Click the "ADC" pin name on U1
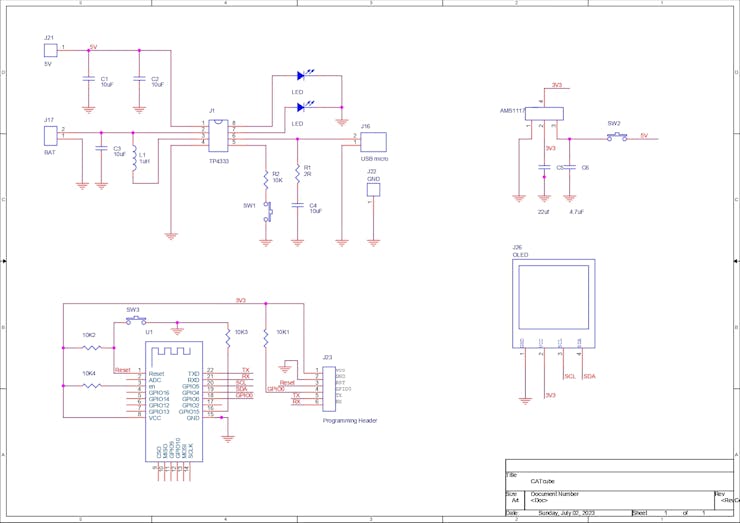The height and width of the screenshot is (523, 740). point(155,380)
